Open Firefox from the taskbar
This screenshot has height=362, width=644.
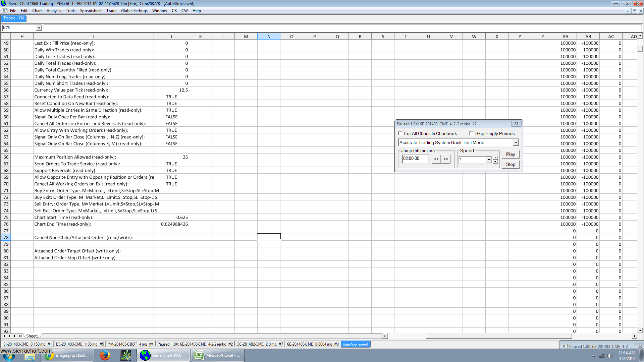pos(105,355)
